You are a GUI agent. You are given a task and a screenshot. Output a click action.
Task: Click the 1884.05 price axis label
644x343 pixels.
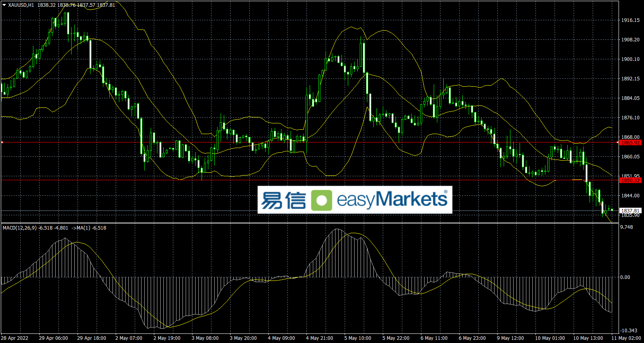tap(630, 98)
